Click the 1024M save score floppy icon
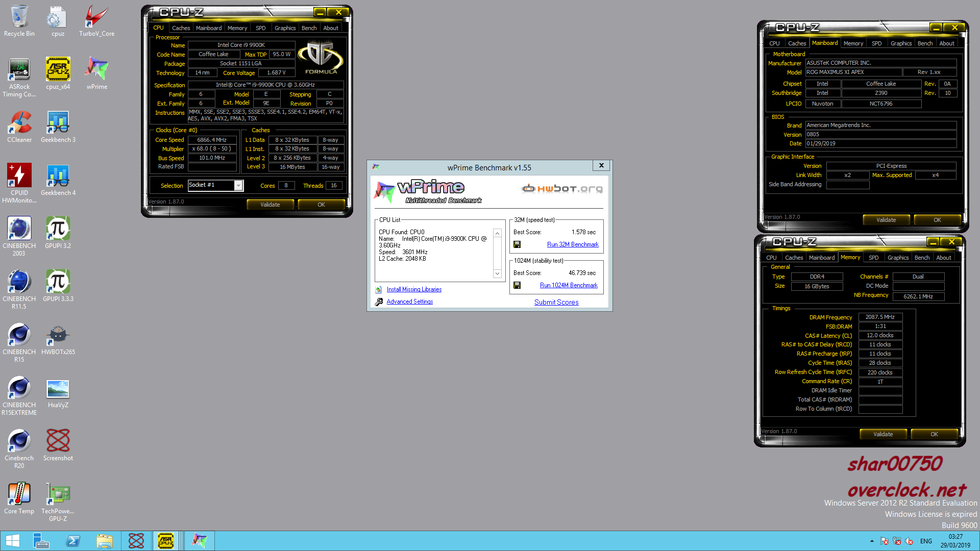Viewport: 980px width, 551px height. click(x=517, y=286)
